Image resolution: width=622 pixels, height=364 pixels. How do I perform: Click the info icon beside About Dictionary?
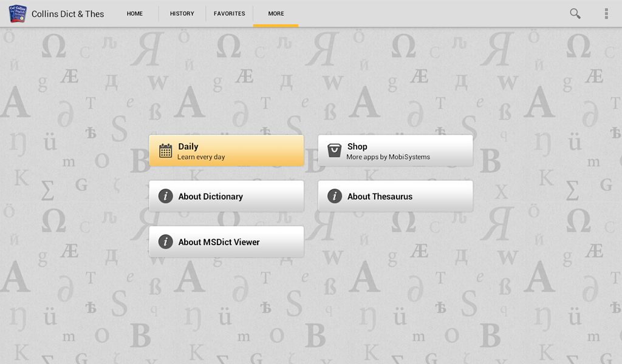point(165,196)
